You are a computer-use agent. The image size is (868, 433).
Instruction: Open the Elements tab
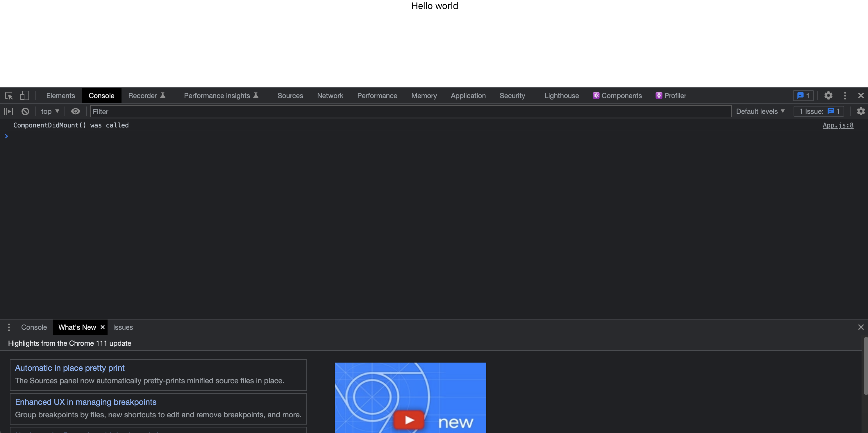coord(61,96)
